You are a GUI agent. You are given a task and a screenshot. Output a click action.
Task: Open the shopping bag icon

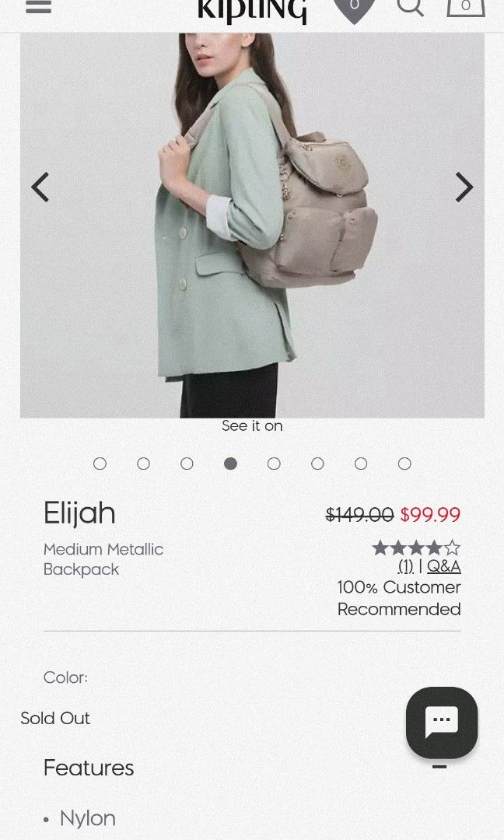pos(466,7)
